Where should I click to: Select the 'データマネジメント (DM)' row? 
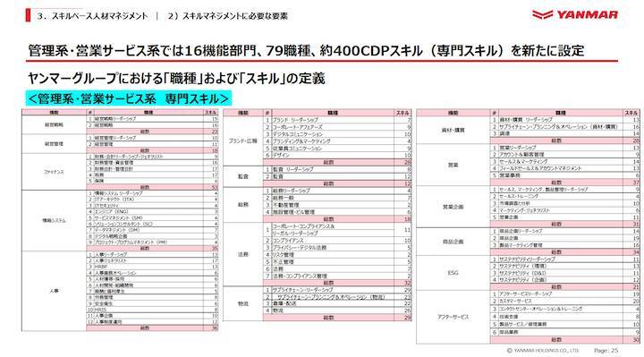pyautogui.click(x=152, y=230)
